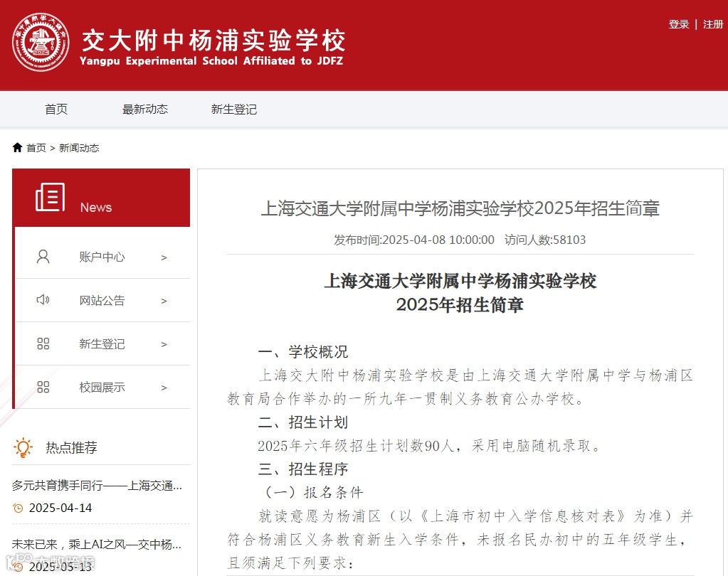Select 新生登记 in the sidebar menu

pos(102,343)
